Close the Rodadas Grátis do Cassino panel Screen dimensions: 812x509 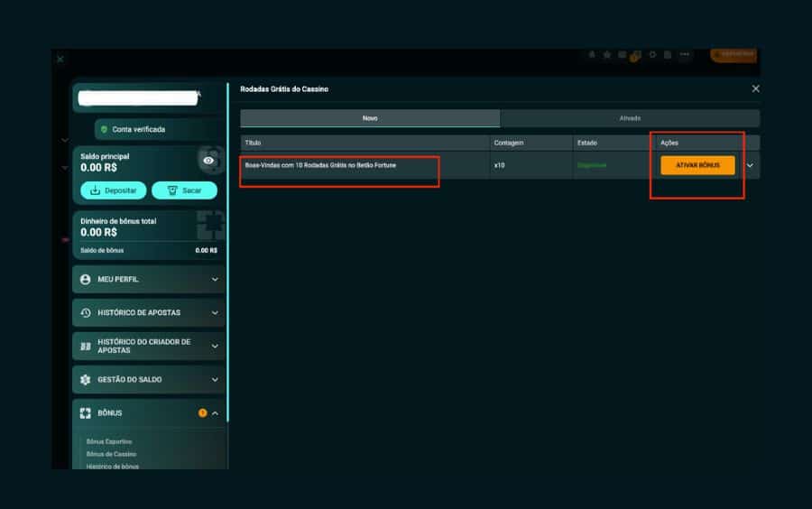tap(755, 89)
